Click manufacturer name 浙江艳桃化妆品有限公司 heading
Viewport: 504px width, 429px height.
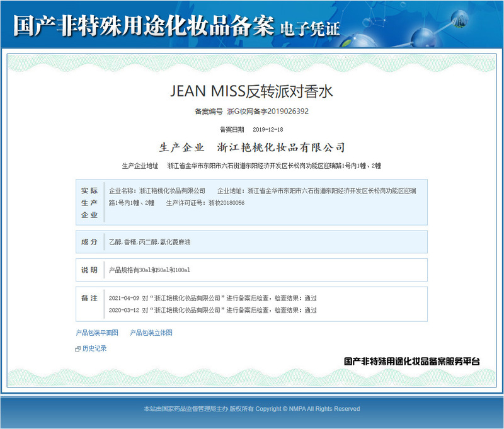(281, 147)
